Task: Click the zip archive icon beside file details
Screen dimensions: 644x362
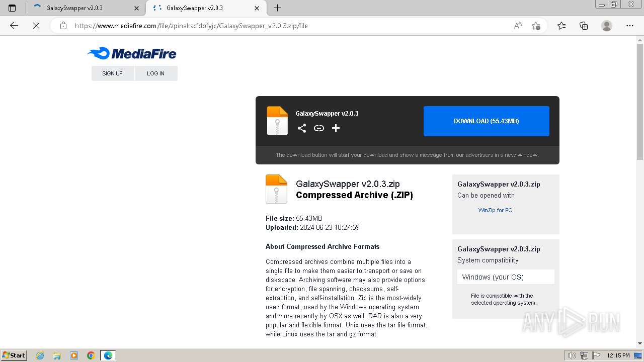Action: [276, 189]
